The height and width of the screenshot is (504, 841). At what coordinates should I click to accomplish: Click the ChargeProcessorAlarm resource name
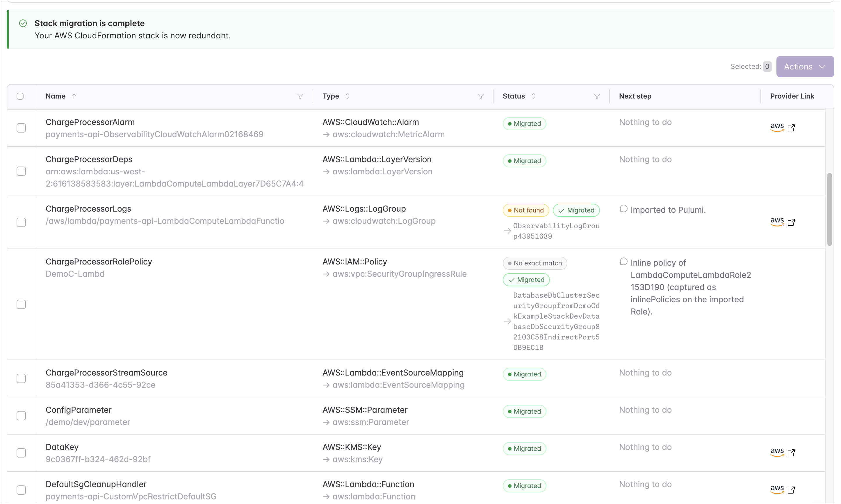click(90, 122)
